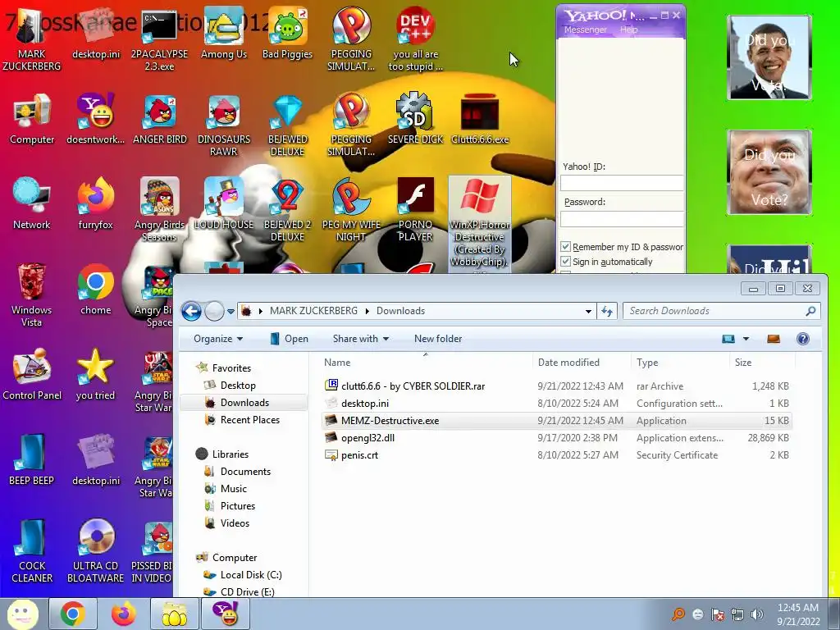
Task: Go back with Explorer back arrow
Action: pos(191,311)
